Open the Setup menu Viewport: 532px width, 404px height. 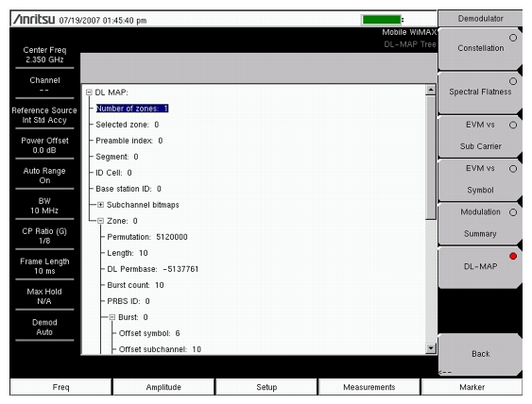(266, 387)
